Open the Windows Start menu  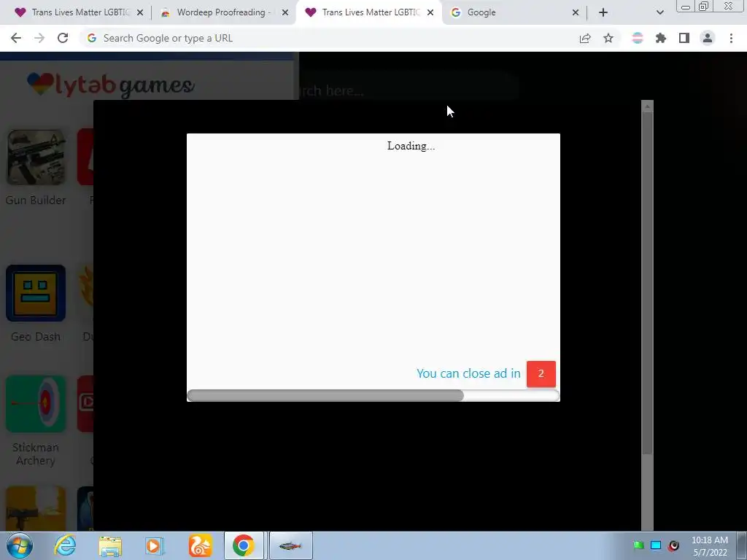(20, 545)
